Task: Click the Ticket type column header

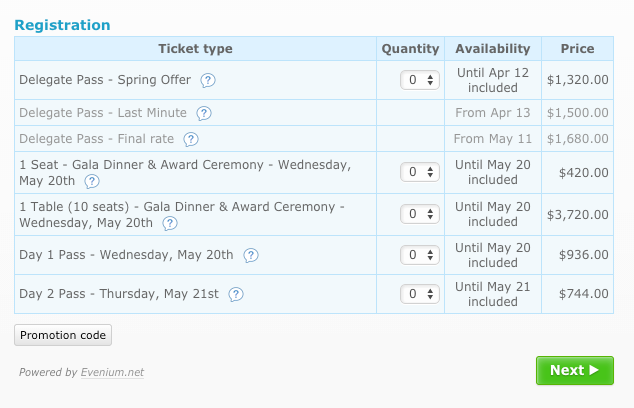Action: click(195, 49)
